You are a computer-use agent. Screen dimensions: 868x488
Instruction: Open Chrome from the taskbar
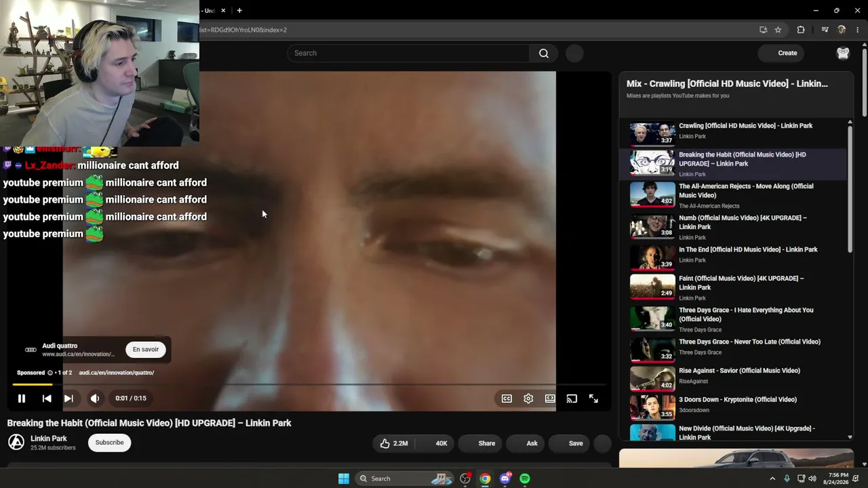click(485, 479)
